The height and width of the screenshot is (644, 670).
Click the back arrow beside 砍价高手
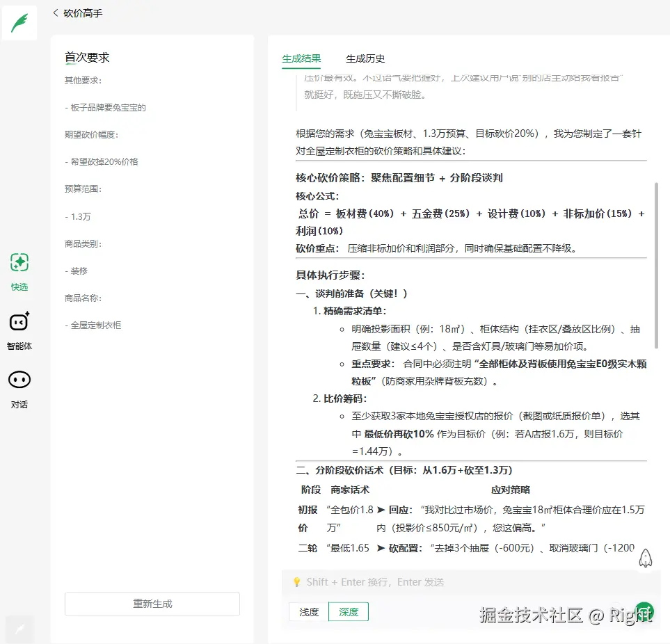tap(55, 12)
